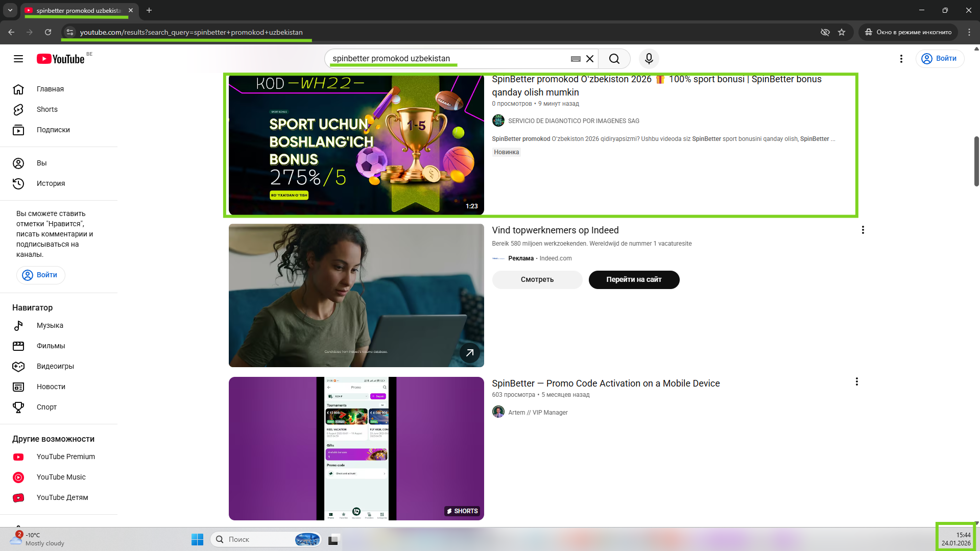980x551 pixels.
Task: Click the external link arrow on Indeed thumbnail
Action: (x=470, y=353)
